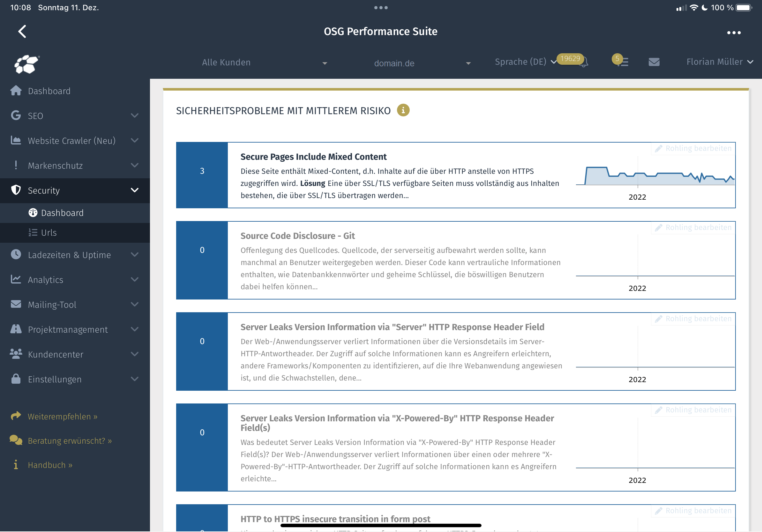
Task: Click the shield icon for Security
Action: (16, 190)
